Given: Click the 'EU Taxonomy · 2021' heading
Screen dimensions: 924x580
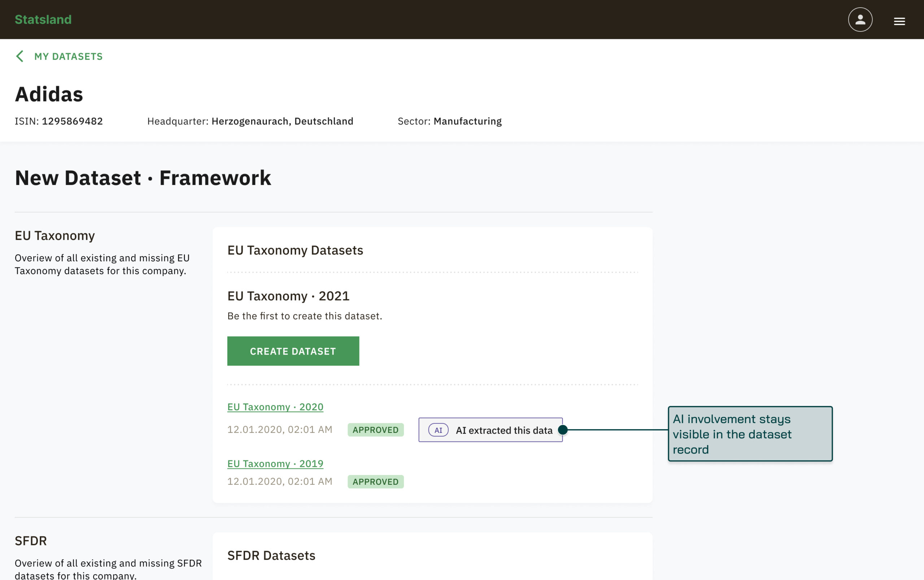Looking at the screenshot, I should coord(288,296).
